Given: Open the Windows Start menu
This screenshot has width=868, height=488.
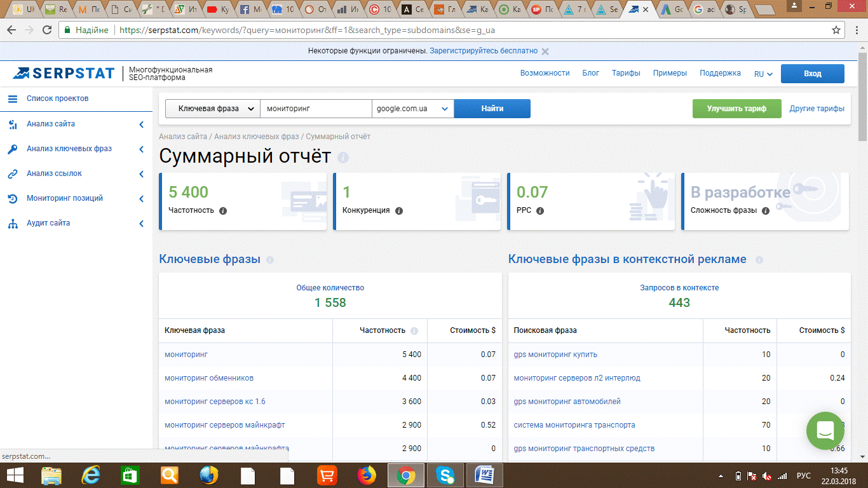Looking at the screenshot, I should [15, 475].
